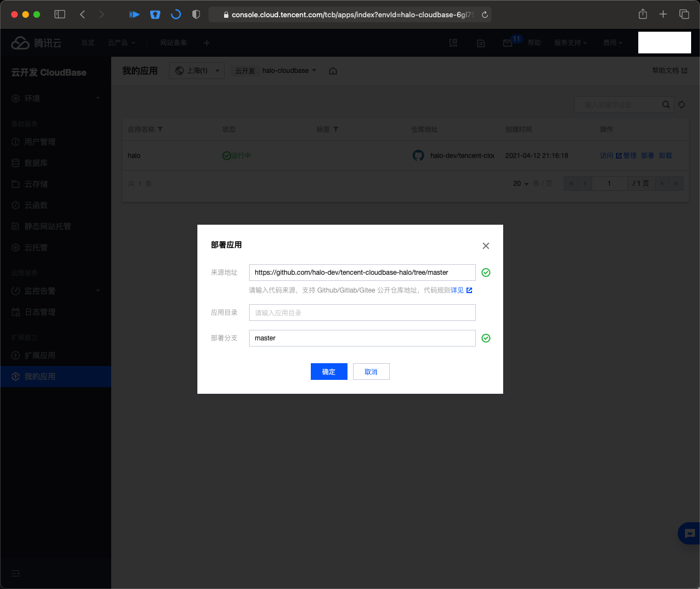Screen dimensions: 700x589
Task: Refresh the application list with the reload icon
Action: [x=682, y=104]
